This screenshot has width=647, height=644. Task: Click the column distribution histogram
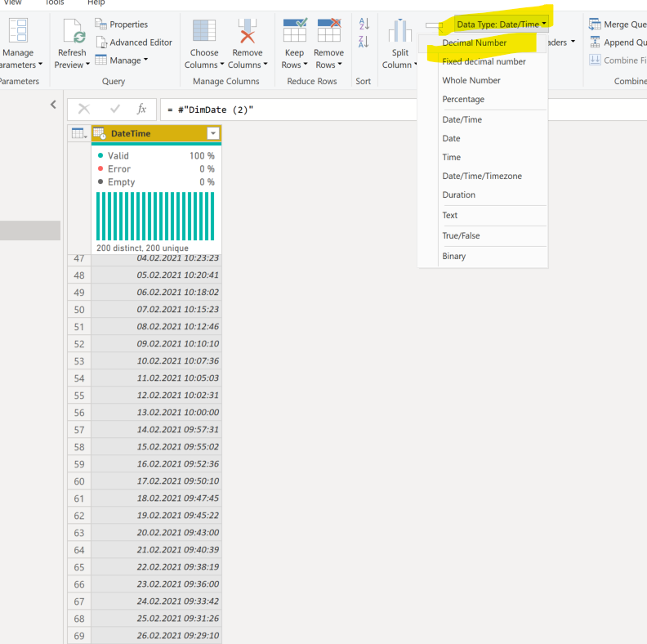point(155,216)
